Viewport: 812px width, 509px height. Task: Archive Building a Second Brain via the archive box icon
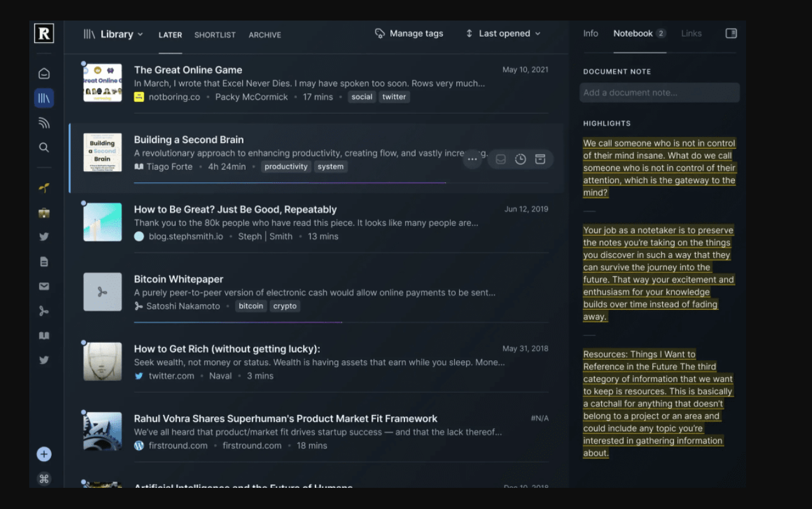click(x=540, y=159)
